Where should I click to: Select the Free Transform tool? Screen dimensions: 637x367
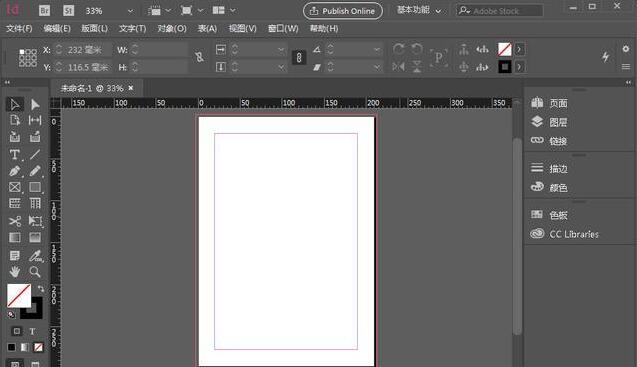tap(35, 221)
